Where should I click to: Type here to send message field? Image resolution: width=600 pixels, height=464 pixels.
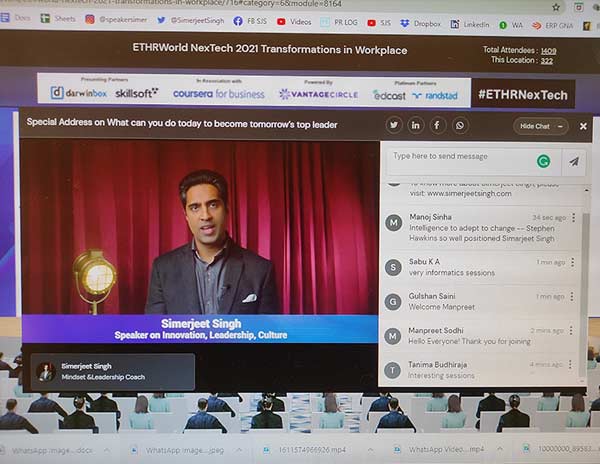pyautogui.click(x=474, y=161)
